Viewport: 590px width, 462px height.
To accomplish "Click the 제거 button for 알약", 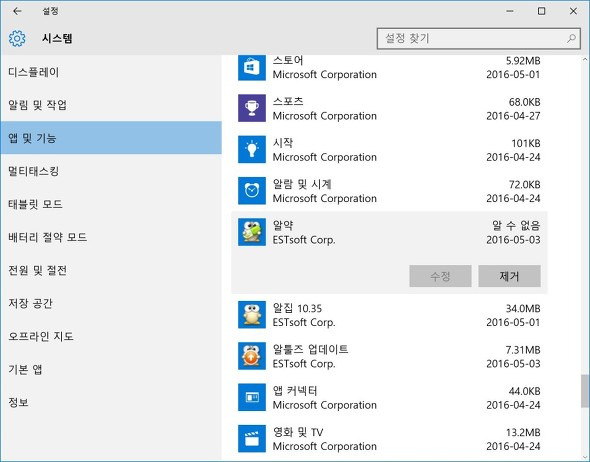I will (x=509, y=276).
